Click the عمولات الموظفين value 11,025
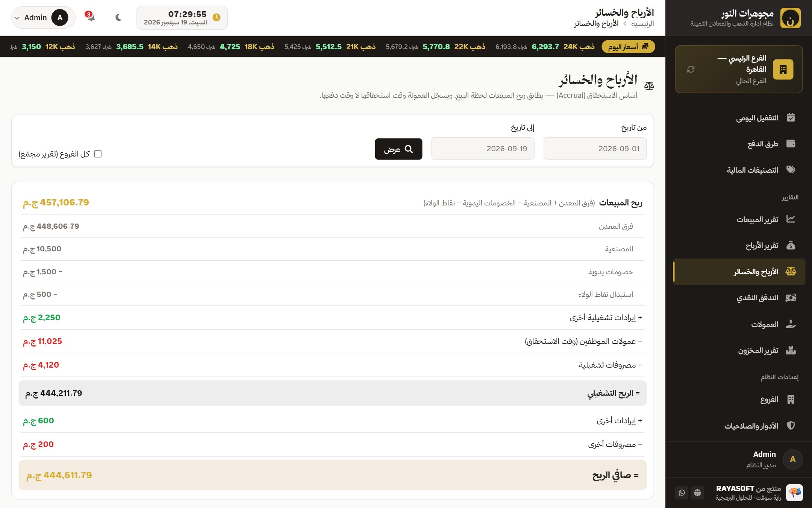Viewport: 812px width, 508px height. (42, 341)
